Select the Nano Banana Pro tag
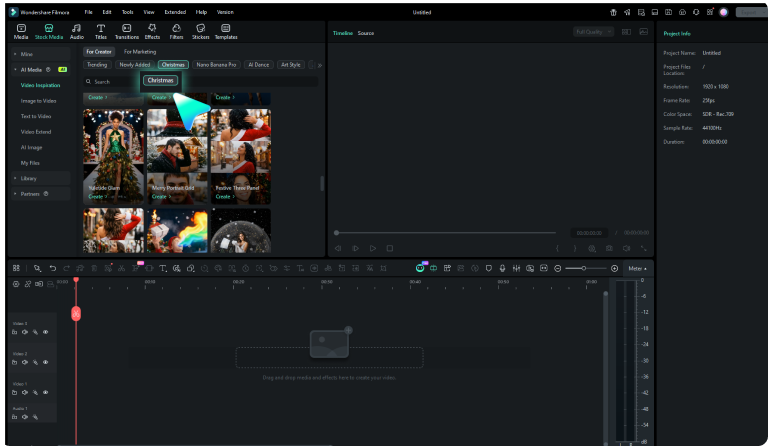This screenshot has width=768, height=446. coord(216,65)
